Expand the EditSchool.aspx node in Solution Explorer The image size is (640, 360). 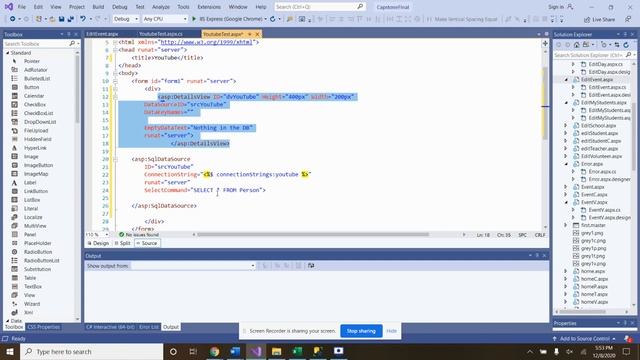(x=566, y=126)
